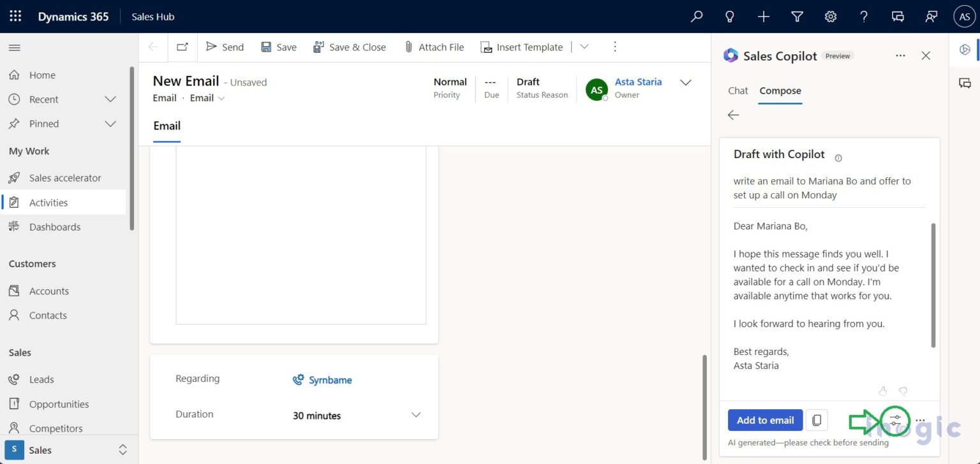The height and width of the screenshot is (464, 980).
Task: Open the tone adjustment sliders control
Action: [895, 420]
